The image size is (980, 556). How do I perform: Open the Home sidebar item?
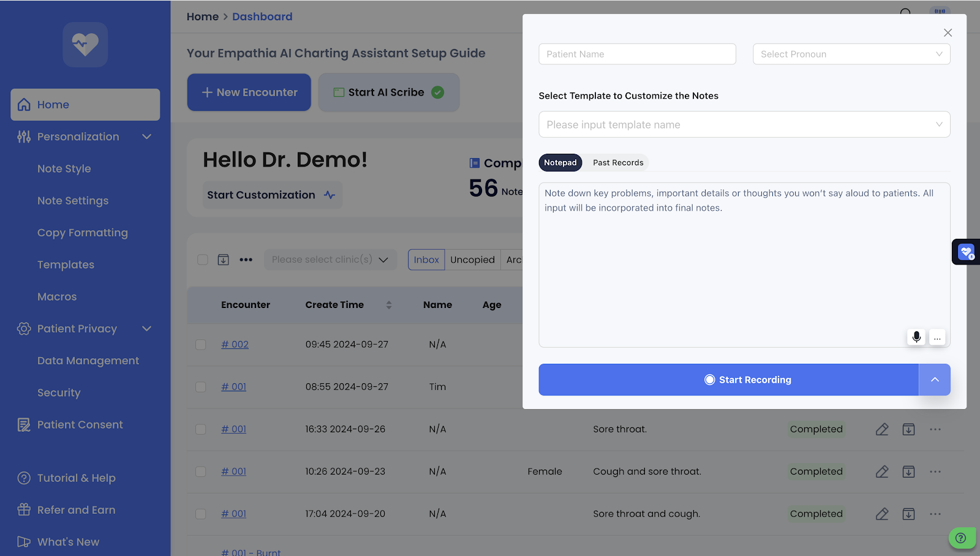pos(85,105)
